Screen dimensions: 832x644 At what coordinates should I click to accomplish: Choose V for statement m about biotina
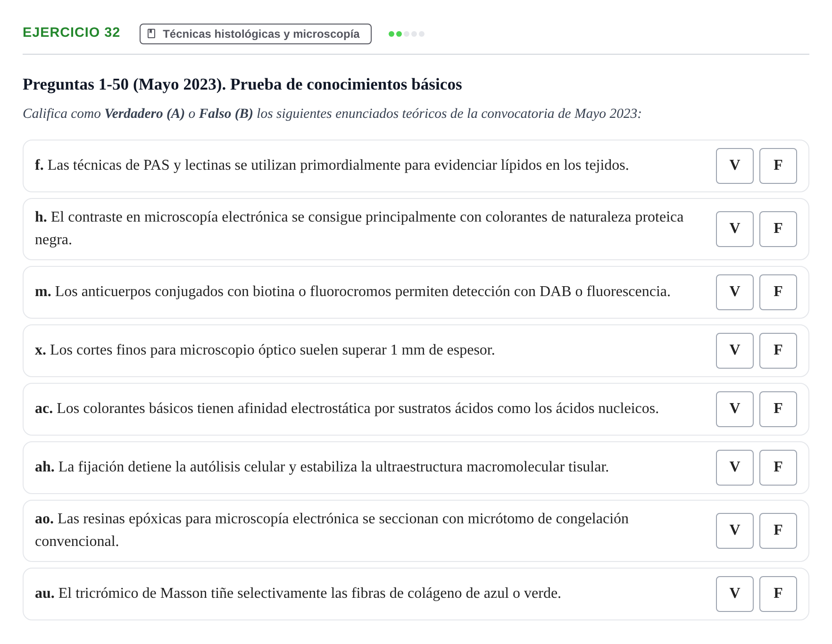734,292
